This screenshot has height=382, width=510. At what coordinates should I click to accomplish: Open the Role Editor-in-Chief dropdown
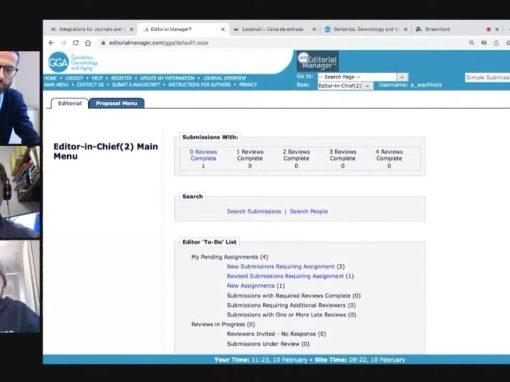(345, 86)
